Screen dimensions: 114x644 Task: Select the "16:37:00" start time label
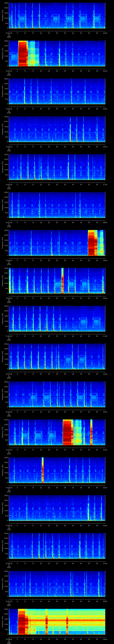(x=9, y=601)
